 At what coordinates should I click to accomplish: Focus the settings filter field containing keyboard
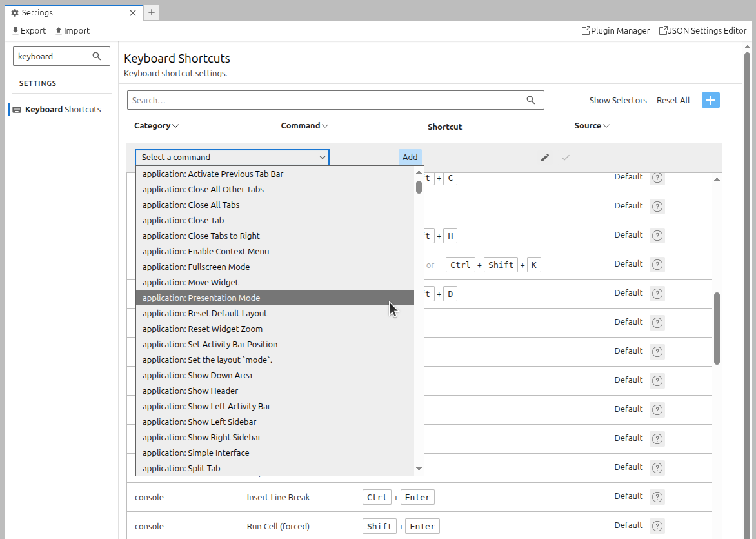pyautogui.click(x=61, y=56)
